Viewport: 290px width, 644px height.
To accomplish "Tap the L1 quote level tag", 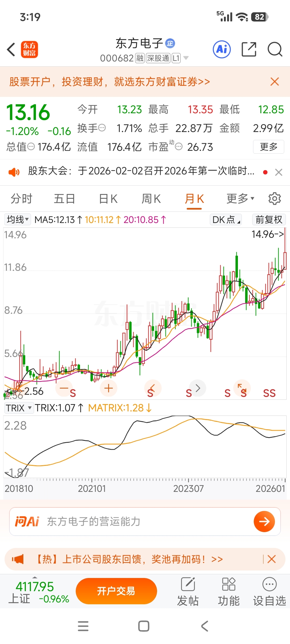I will (x=176, y=58).
